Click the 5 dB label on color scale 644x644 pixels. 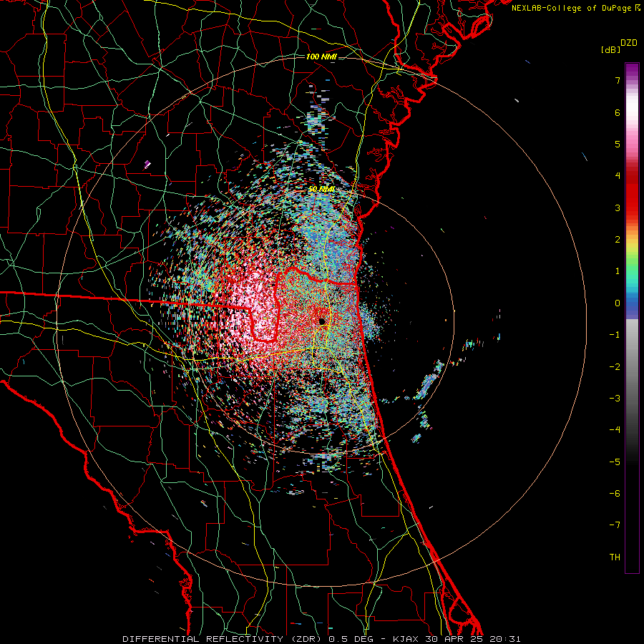click(x=618, y=144)
